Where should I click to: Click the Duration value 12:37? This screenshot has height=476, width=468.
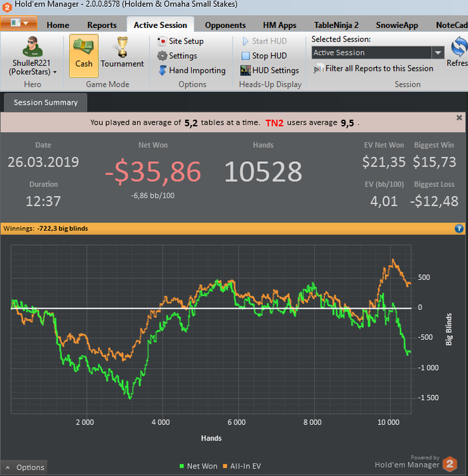click(43, 201)
